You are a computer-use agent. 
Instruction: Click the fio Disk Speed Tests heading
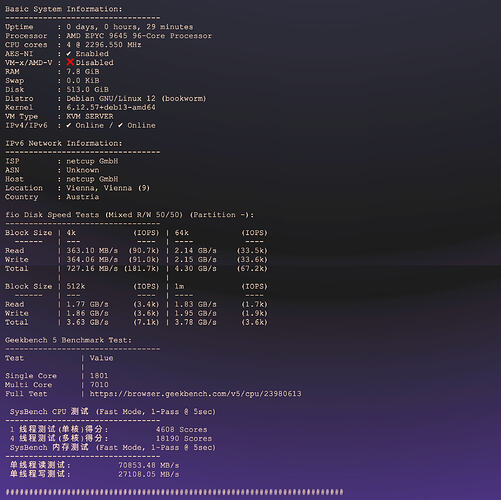click(129, 215)
